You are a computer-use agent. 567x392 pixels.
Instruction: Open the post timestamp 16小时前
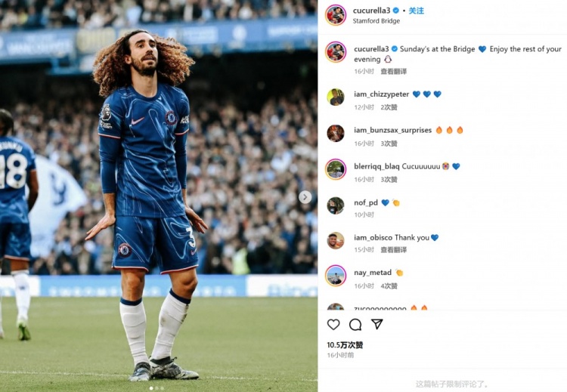340,355
